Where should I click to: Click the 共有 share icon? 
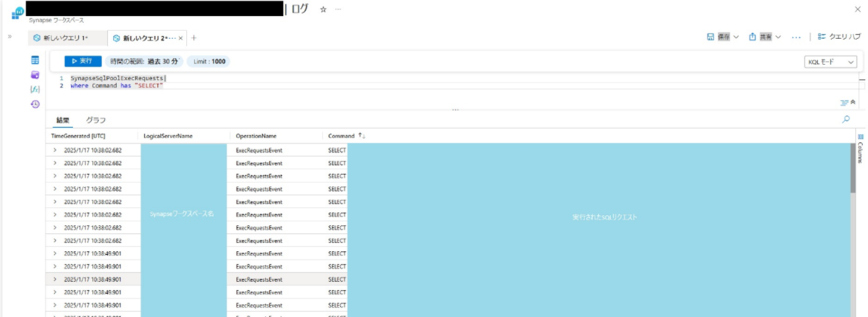(x=752, y=37)
